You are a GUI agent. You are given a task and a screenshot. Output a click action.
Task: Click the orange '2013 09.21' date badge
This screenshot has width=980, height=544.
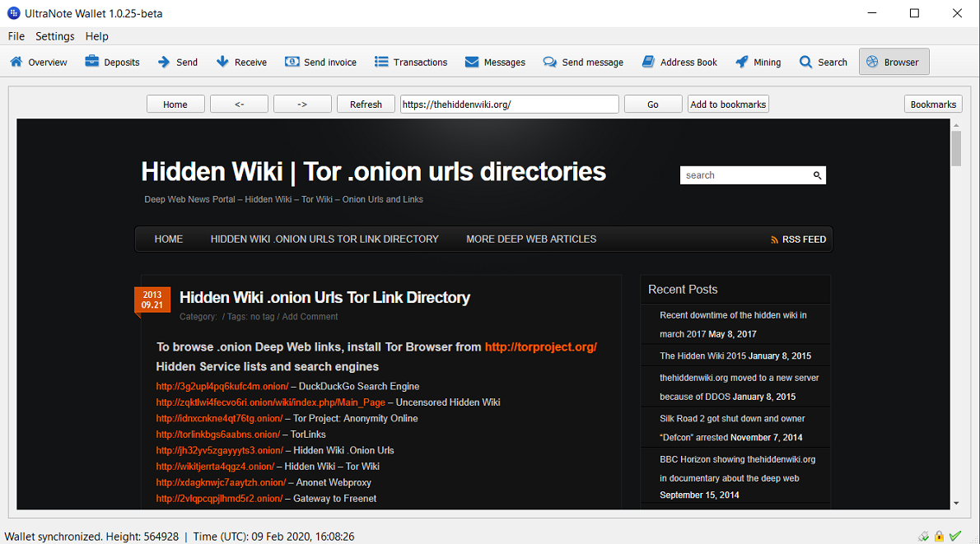pyautogui.click(x=152, y=300)
